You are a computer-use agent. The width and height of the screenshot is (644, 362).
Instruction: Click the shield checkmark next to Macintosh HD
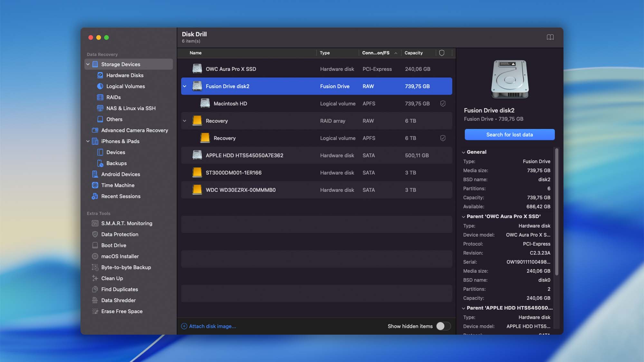(x=443, y=103)
